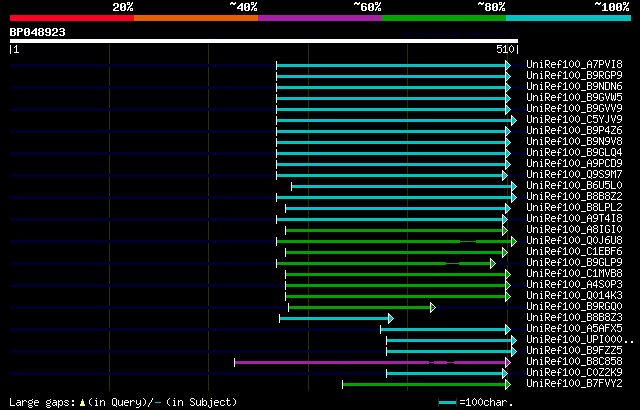Select the UniRef100_B9P4Z6 label
This screenshot has width=640, height=410.
pos(574,131)
